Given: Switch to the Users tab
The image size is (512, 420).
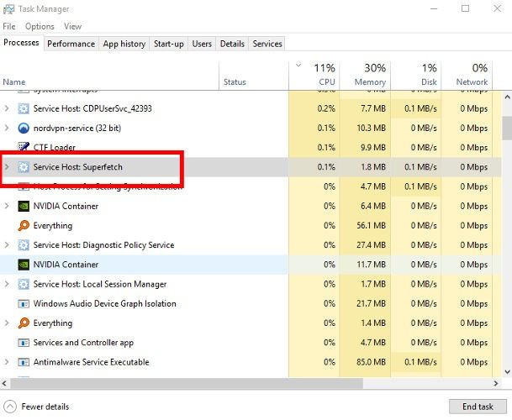Looking at the screenshot, I should (202, 44).
